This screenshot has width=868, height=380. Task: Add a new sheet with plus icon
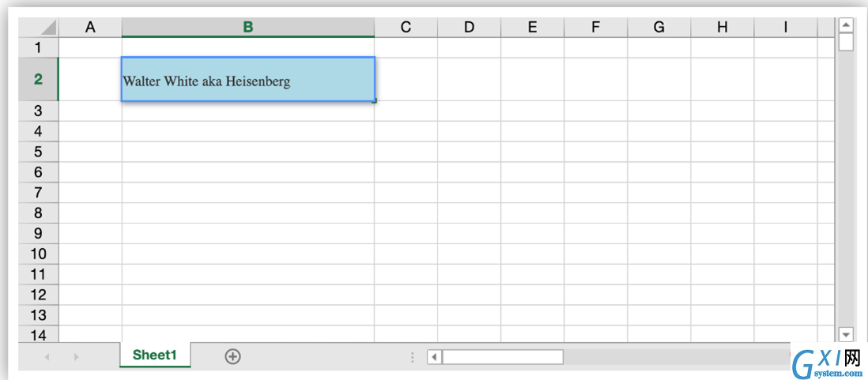tap(232, 357)
